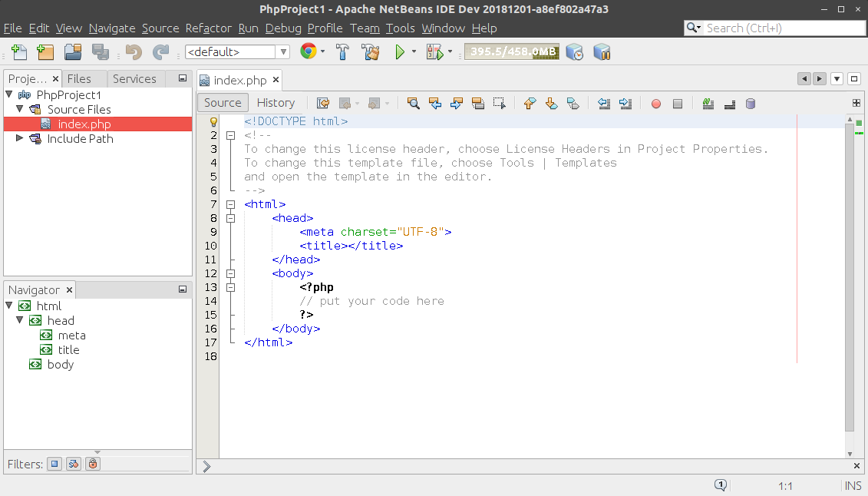
Task: Toggle Rectangular Selection icon
Action: coord(500,103)
